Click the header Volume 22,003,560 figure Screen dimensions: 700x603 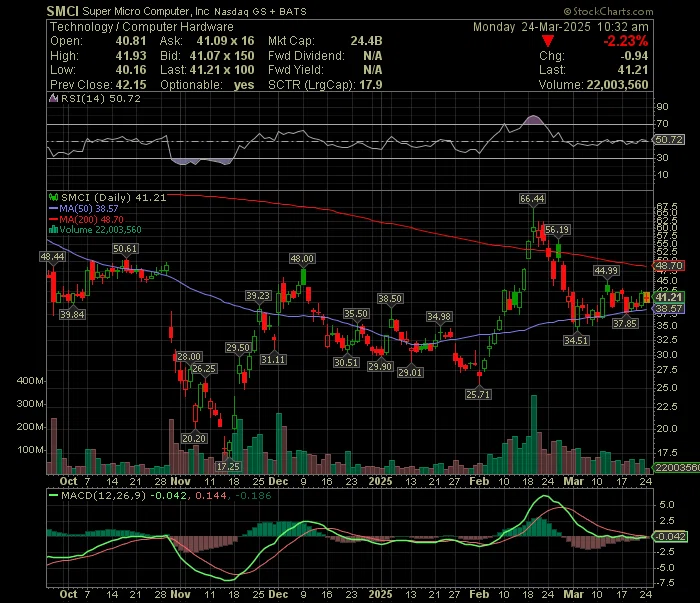tap(617, 85)
